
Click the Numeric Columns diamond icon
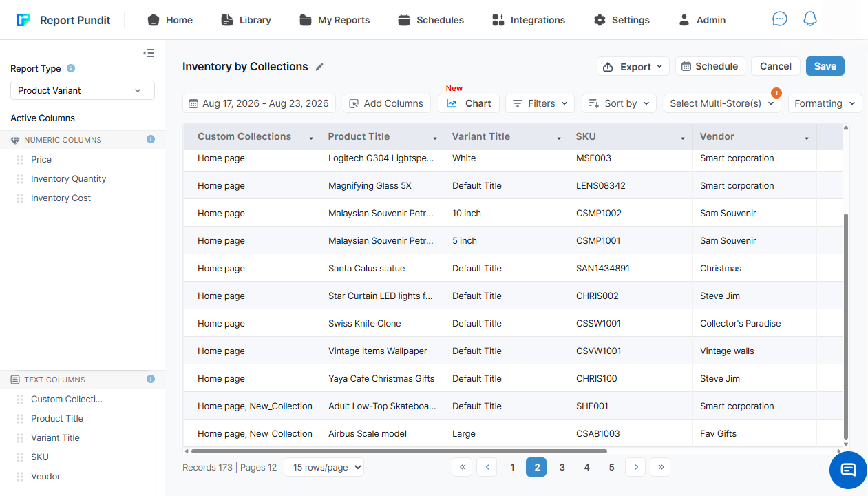15,140
